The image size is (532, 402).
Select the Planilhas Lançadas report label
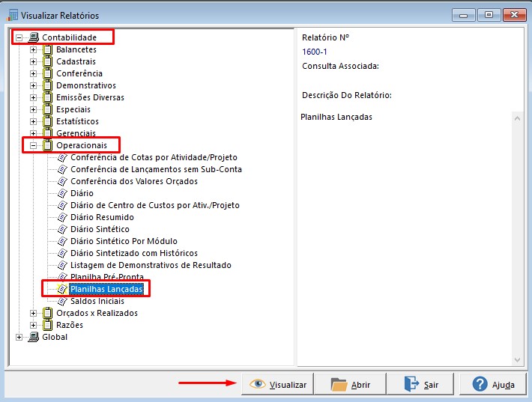tap(106, 289)
